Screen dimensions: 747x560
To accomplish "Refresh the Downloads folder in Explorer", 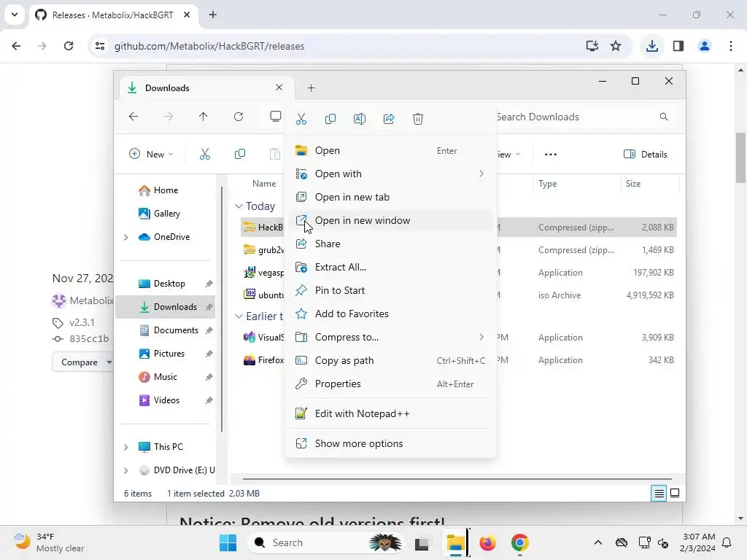I will coord(239,117).
